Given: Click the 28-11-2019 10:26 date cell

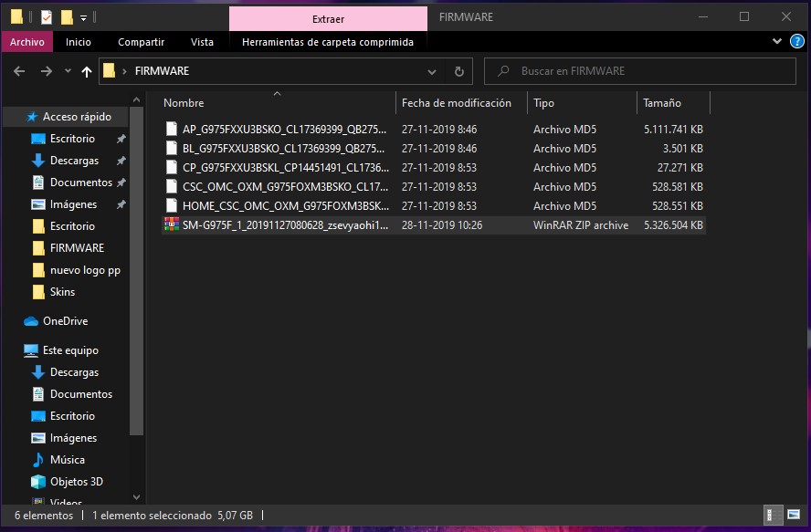Looking at the screenshot, I should pyautogui.click(x=442, y=224).
